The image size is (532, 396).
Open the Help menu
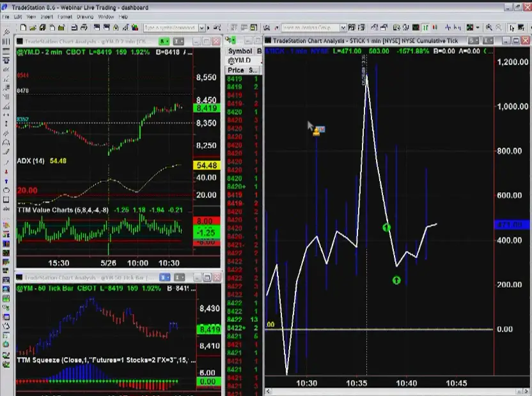(x=123, y=17)
